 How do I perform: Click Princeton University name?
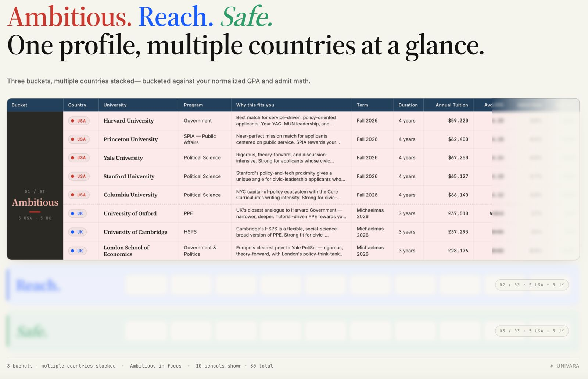(x=130, y=139)
